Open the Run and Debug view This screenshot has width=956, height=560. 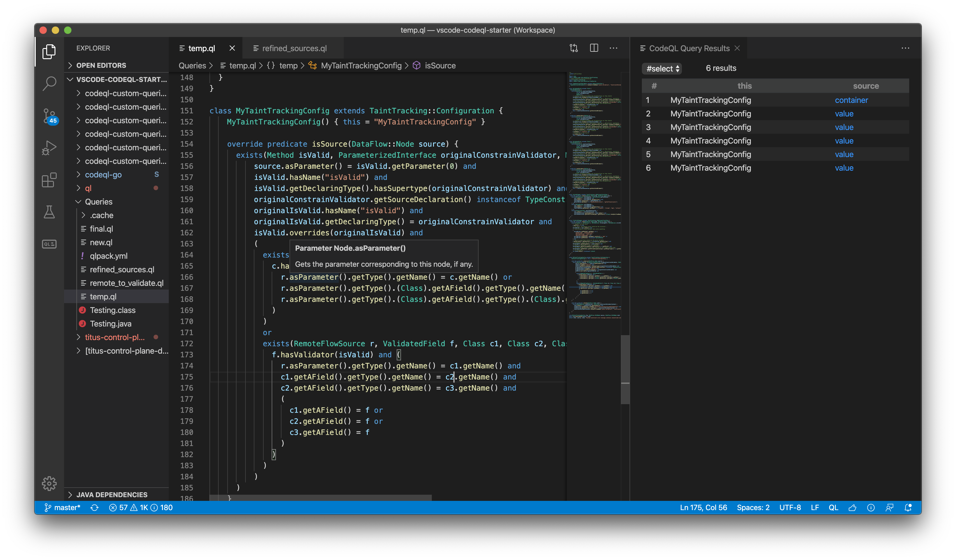(x=49, y=148)
